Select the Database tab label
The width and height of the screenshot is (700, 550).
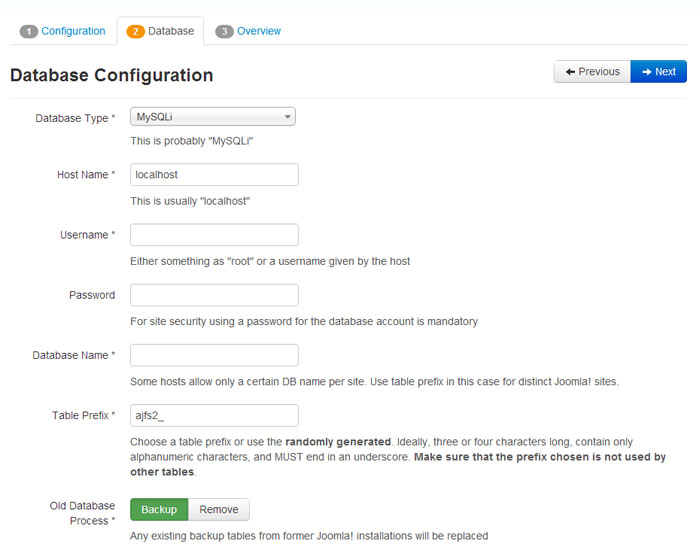coord(171,31)
